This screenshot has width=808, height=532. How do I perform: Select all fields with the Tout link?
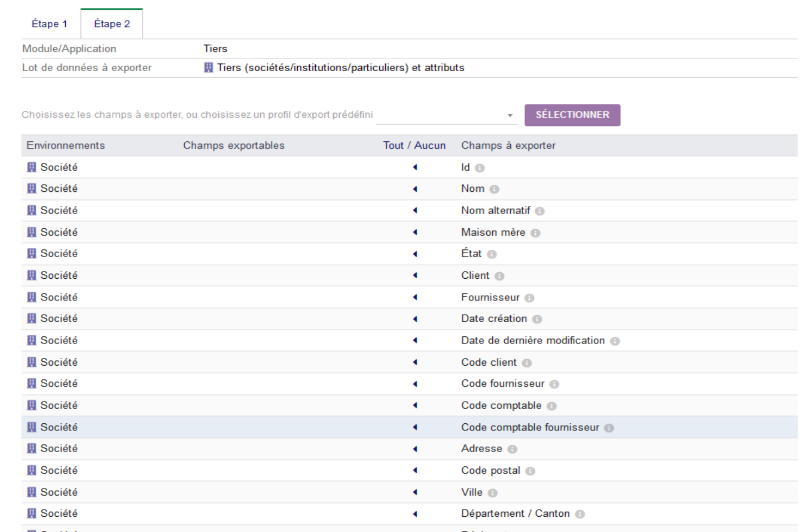coord(393,146)
